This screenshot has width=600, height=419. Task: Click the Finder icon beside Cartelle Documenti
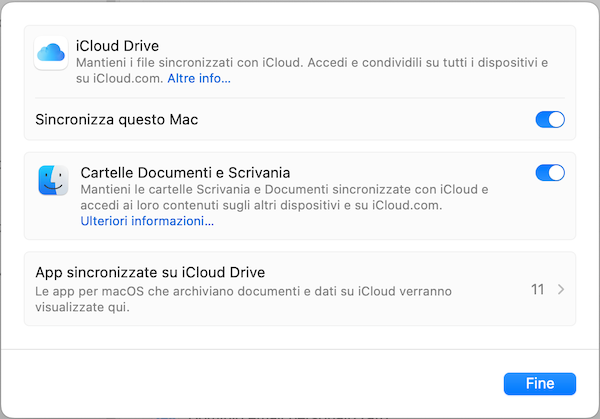[53, 181]
